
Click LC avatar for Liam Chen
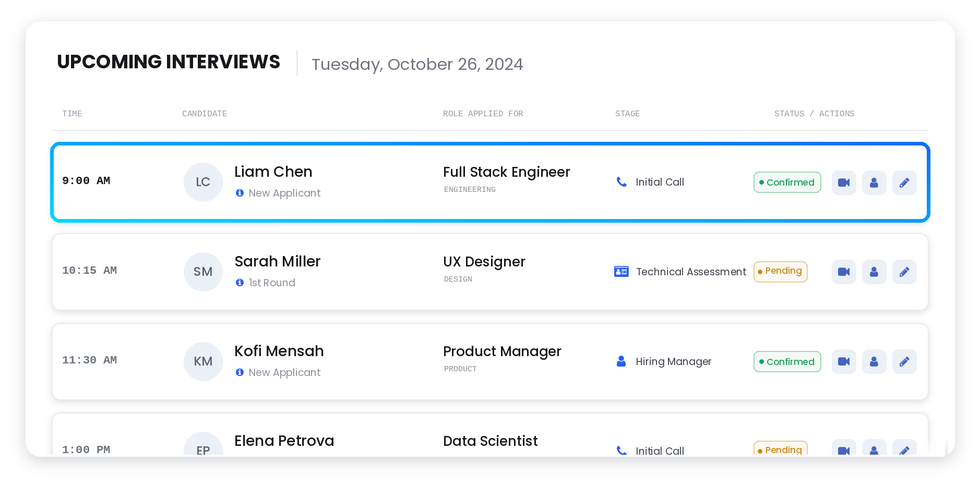(x=203, y=182)
